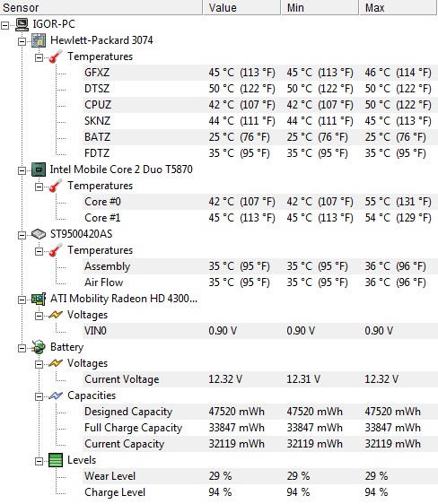The height and width of the screenshot is (504, 438).
Task: Select the Designed Capacity row
Action: [260, 412]
